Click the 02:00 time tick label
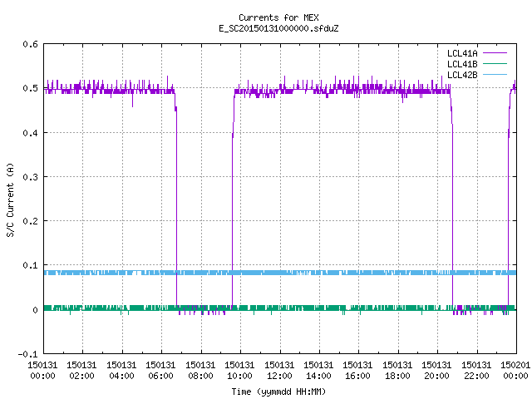 (x=81, y=376)
